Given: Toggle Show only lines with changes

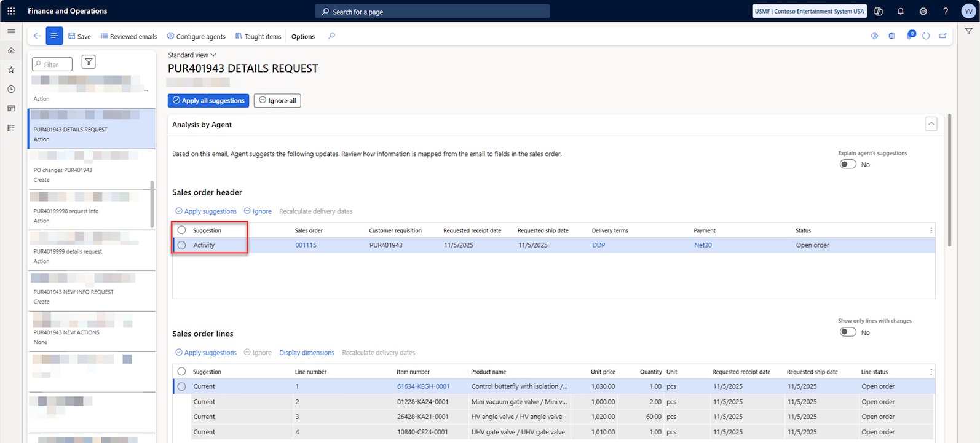Looking at the screenshot, I should click(848, 332).
